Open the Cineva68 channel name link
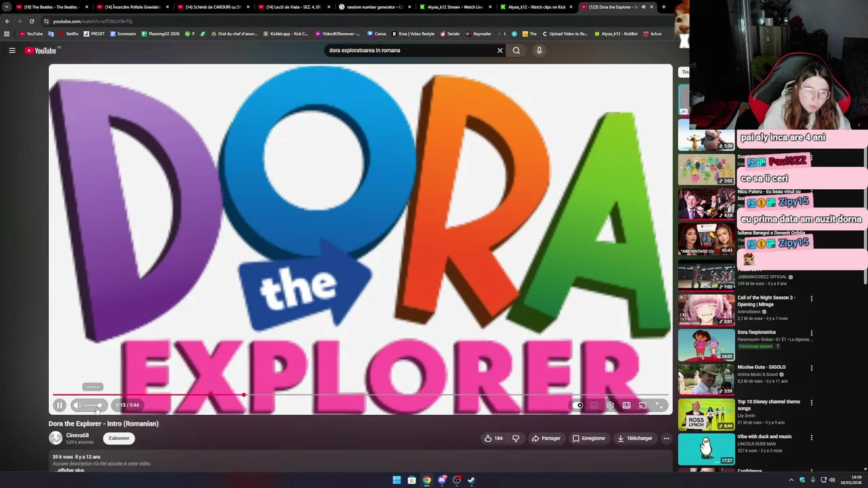 [77, 436]
